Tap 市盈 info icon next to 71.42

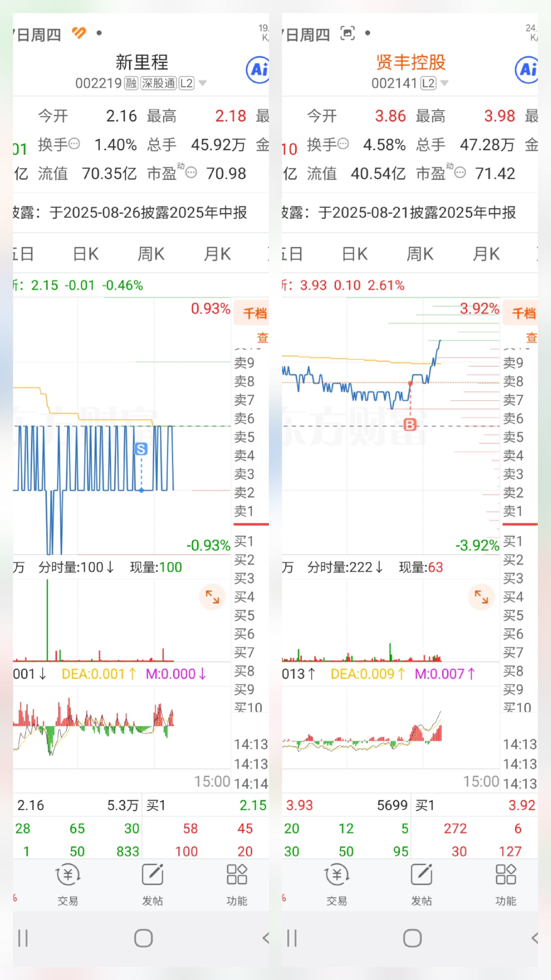tap(460, 173)
